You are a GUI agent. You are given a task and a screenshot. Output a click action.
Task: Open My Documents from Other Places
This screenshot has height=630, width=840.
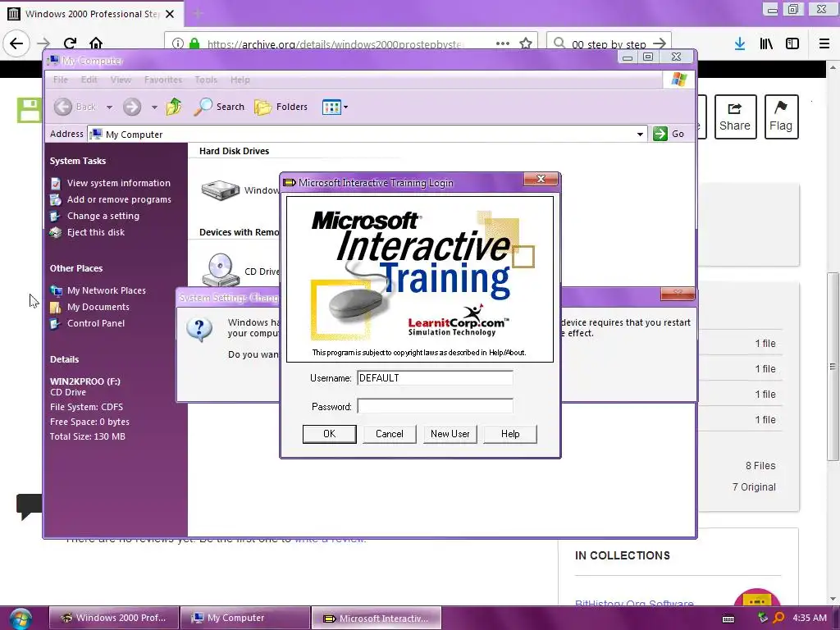tap(98, 307)
